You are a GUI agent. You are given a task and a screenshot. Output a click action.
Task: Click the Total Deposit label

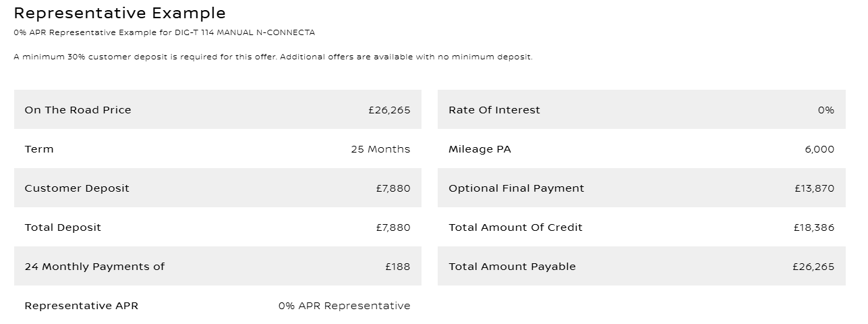pyautogui.click(x=63, y=227)
